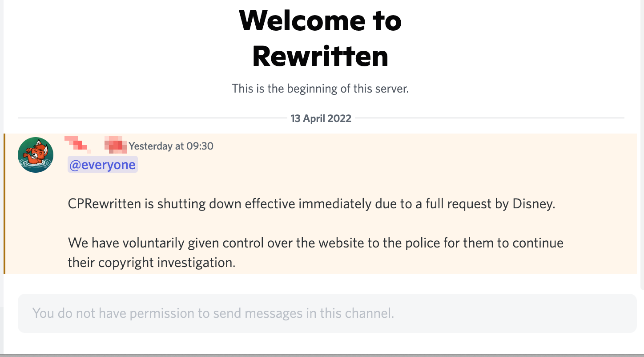Click the divider line right of the date
This screenshot has width=644, height=357.
click(489, 118)
